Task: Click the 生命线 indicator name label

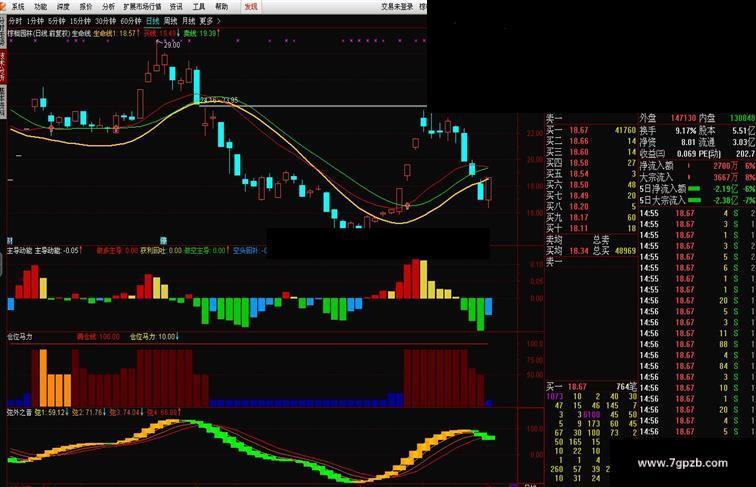Action: (81, 34)
